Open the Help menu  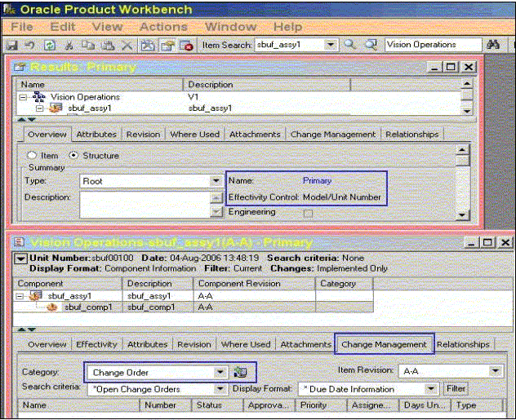click(x=288, y=27)
